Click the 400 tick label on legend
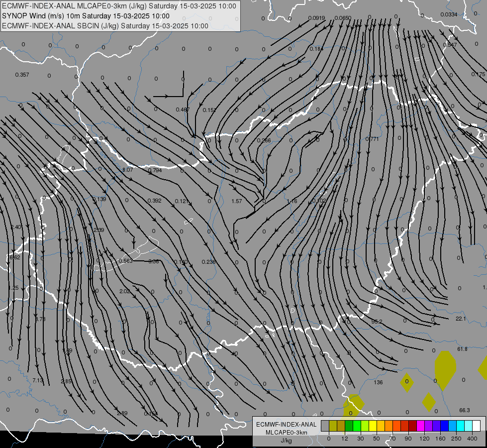Viewport: 487px width, 448px height. (472, 439)
